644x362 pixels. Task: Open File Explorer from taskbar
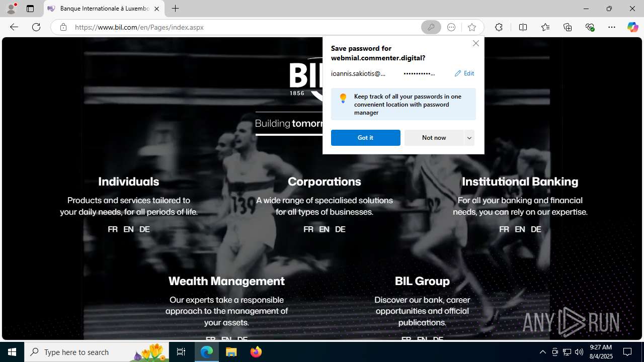pos(231,352)
